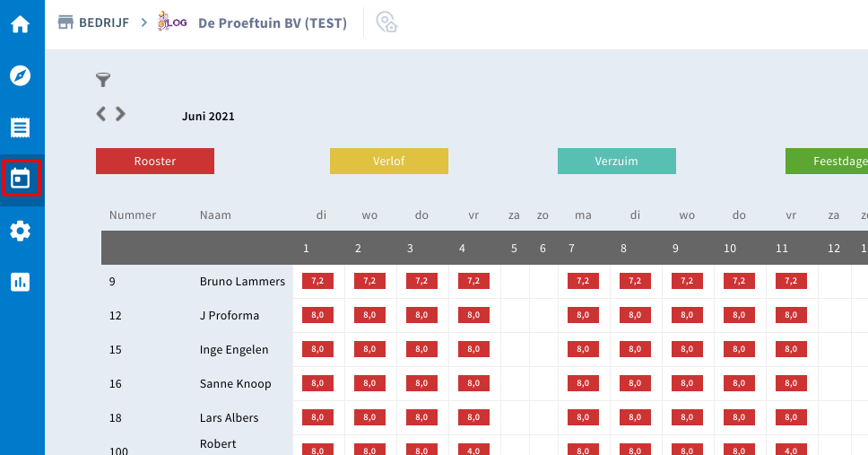Viewport: 868px width, 455px height.
Task: Open the settings gear icon
Action: tap(21, 231)
